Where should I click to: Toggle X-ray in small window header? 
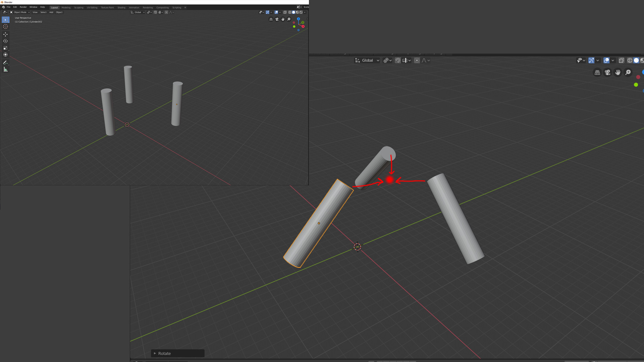285,12
